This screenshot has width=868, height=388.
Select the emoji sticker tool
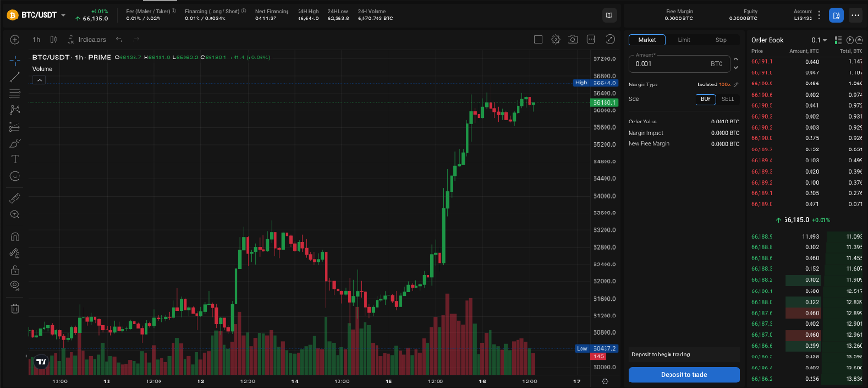(15, 176)
